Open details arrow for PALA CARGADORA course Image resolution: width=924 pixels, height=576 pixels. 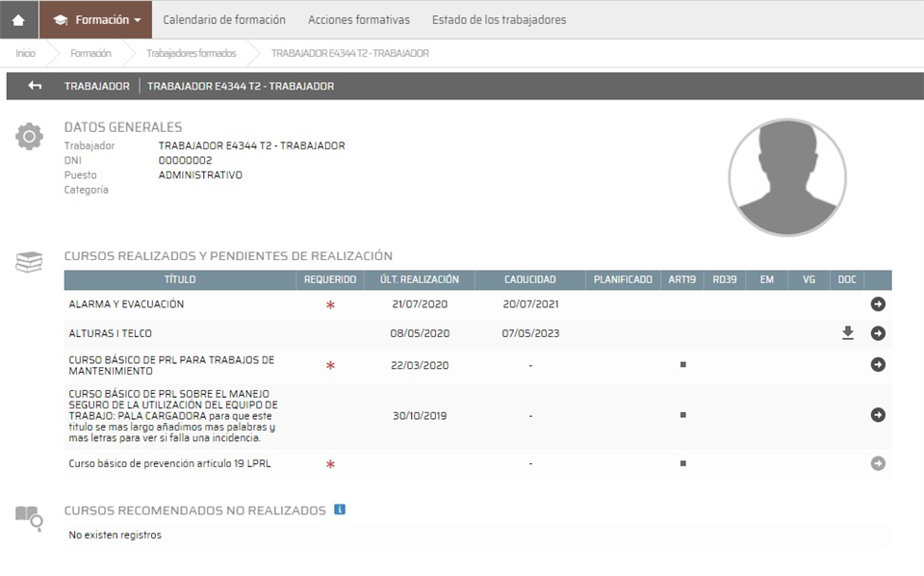(x=878, y=415)
